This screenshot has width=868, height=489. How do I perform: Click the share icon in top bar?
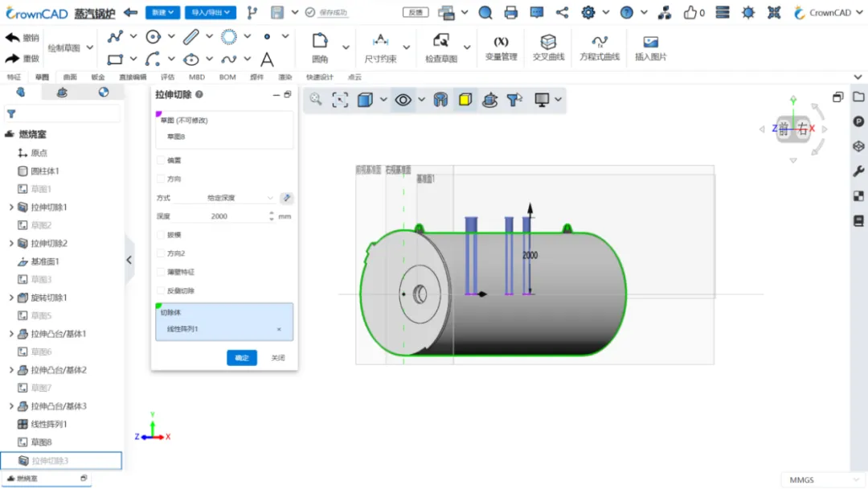pyautogui.click(x=562, y=12)
